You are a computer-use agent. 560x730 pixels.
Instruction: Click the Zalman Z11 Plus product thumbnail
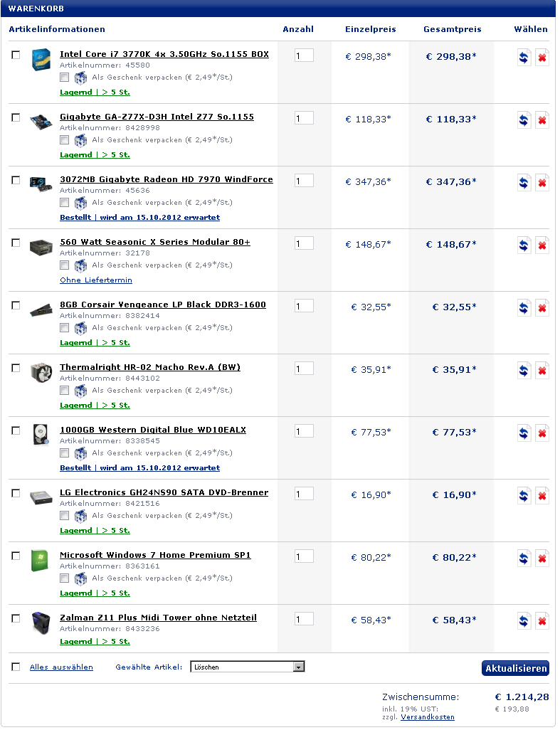[41, 623]
